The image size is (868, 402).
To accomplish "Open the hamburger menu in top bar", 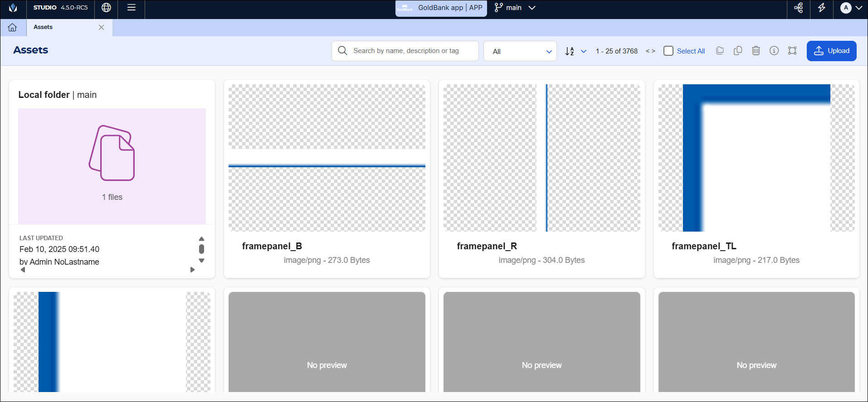I will coord(132,8).
